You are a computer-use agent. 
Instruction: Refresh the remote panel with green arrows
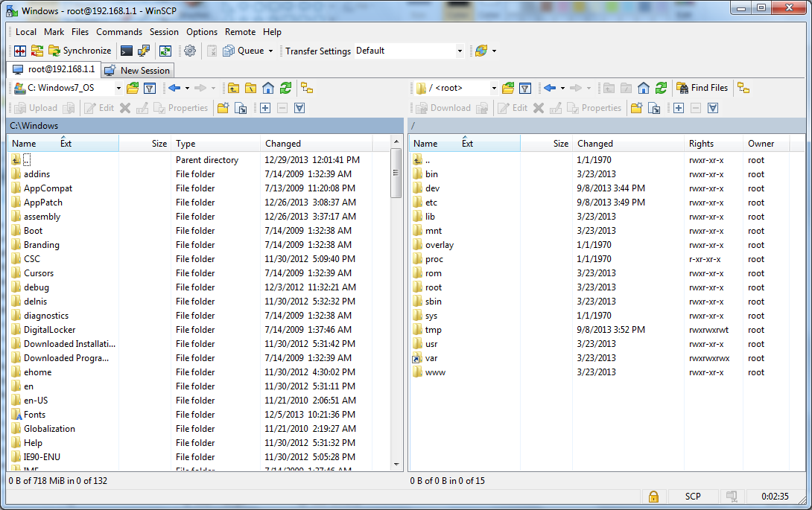click(661, 88)
